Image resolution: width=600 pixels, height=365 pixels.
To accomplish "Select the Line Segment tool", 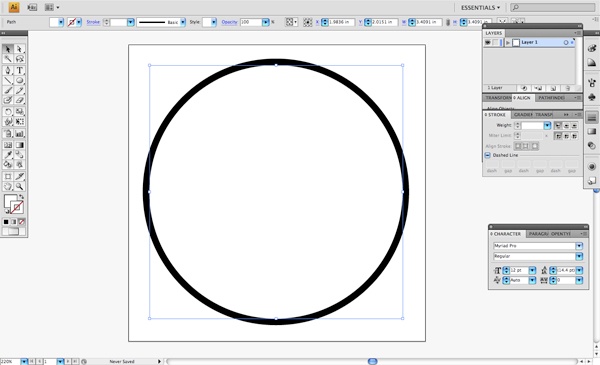I will click(8, 80).
